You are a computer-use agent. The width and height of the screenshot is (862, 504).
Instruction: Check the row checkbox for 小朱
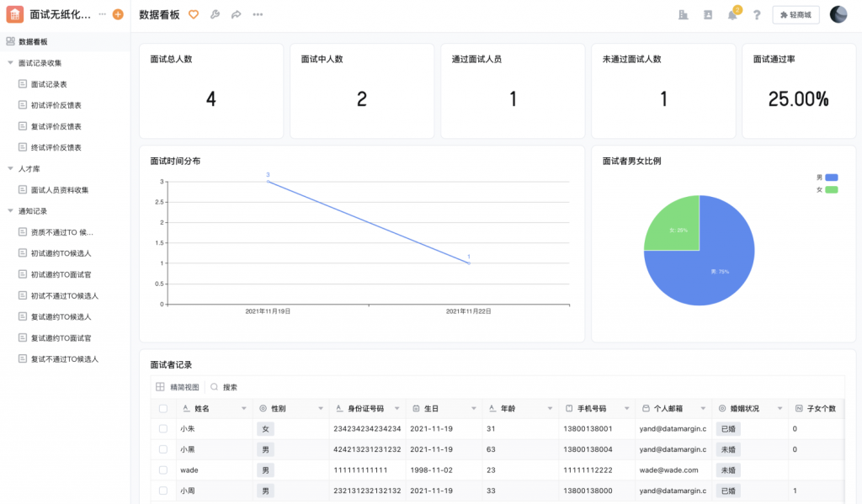point(163,429)
